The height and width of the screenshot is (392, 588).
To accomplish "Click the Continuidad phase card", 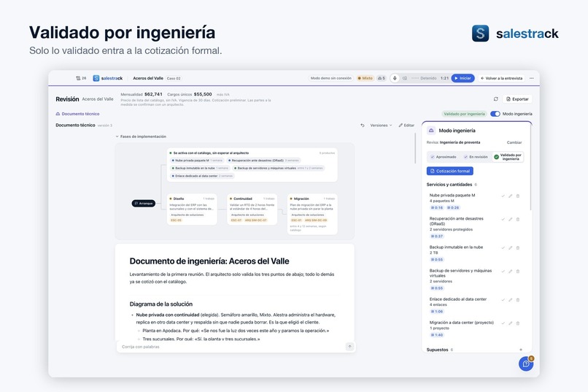I will pos(252,210).
